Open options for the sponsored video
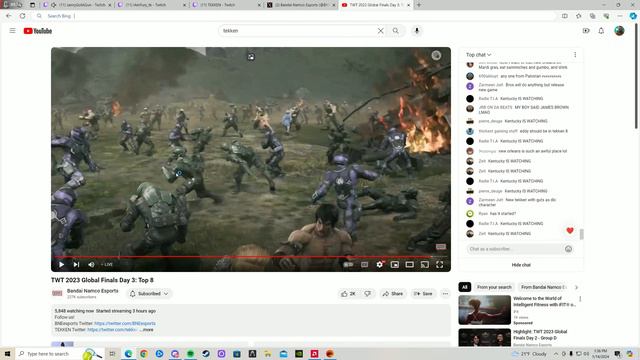640x360 pixels. pyautogui.click(x=580, y=299)
